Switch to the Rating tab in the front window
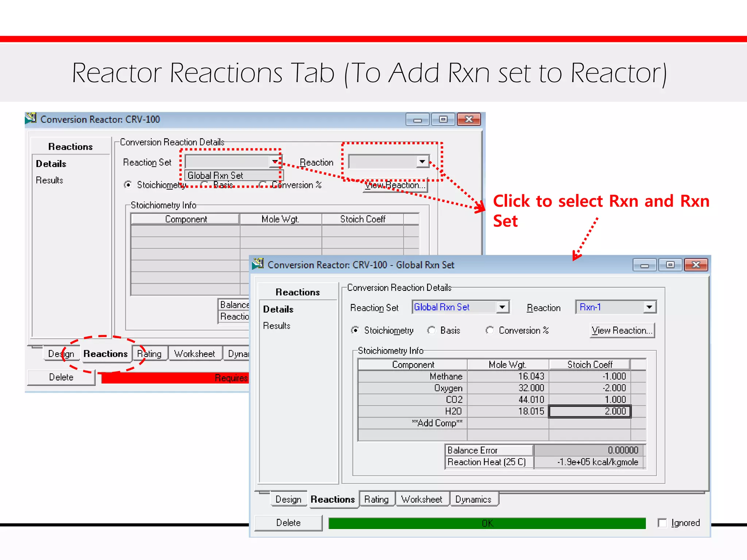747x560 pixels. [376, 499]
